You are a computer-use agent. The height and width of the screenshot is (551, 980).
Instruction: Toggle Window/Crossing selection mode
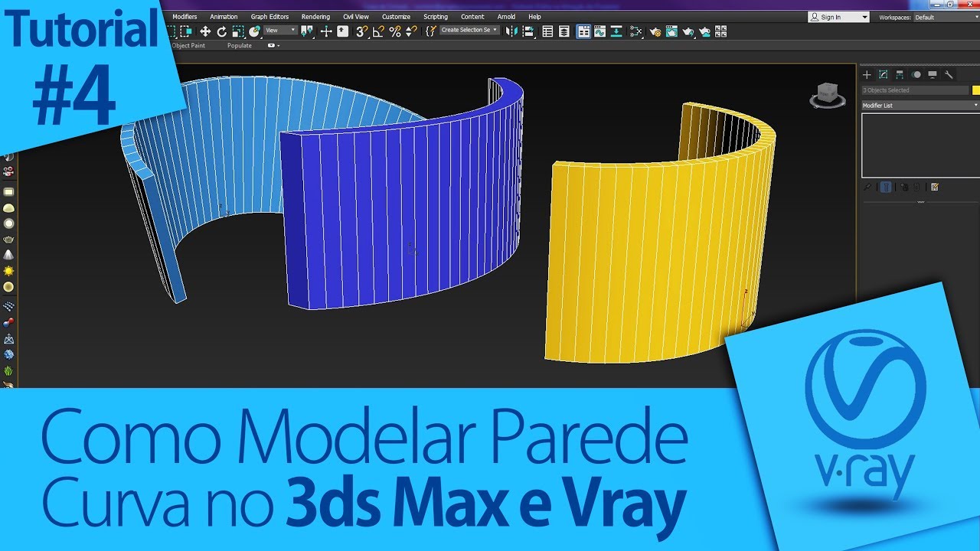(186, 31)
